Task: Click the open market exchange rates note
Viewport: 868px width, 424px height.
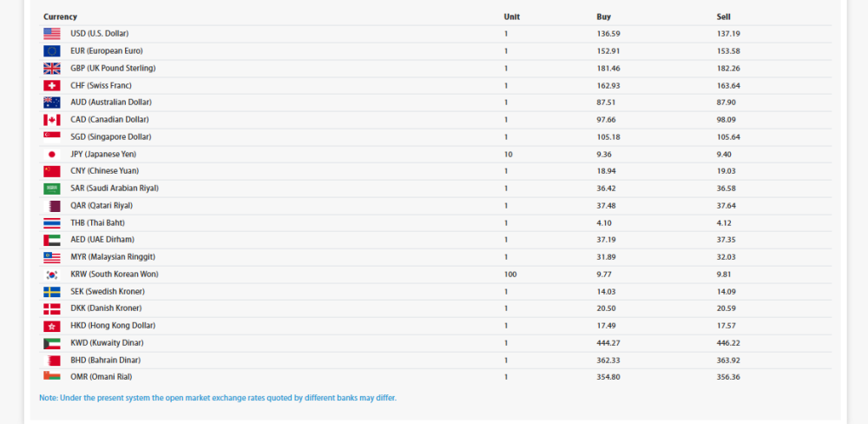Action: (218, 398)
